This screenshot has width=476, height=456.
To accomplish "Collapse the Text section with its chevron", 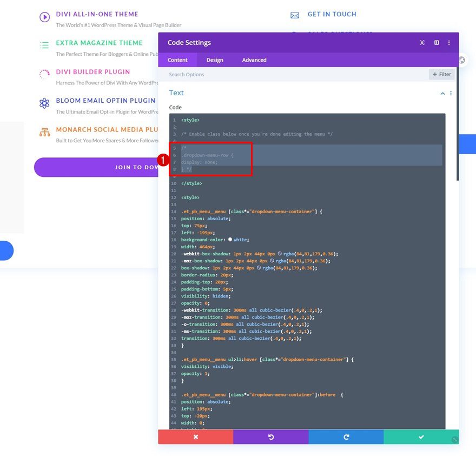I will click(x=442, y=93).
